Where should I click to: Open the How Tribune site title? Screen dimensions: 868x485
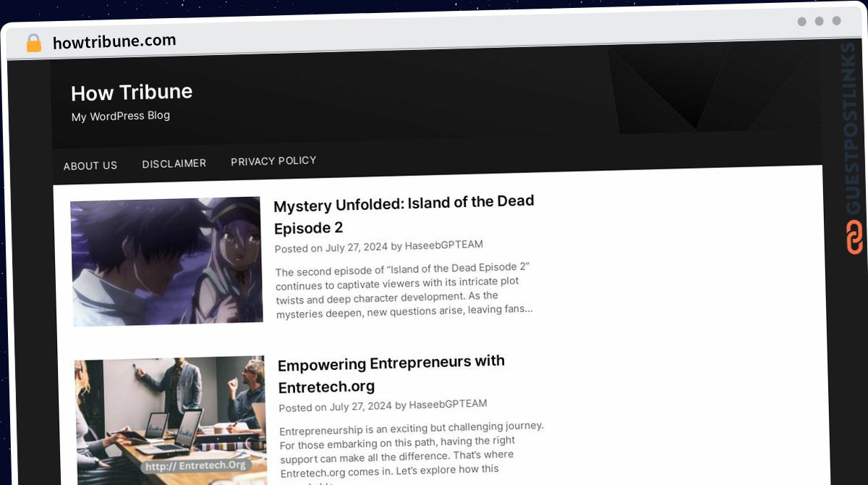pos(132,93)
